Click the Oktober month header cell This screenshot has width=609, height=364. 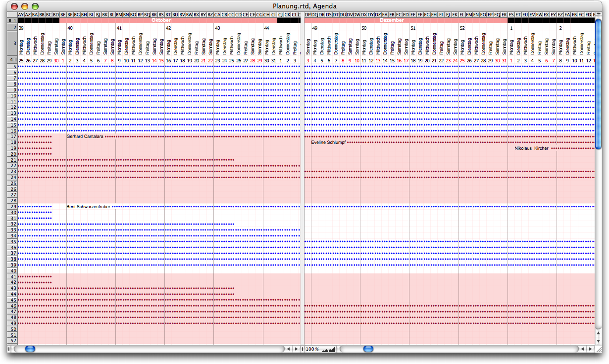161,20
